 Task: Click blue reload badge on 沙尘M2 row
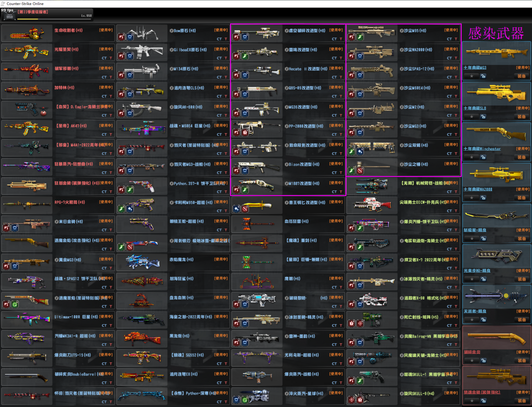[360, 113]
